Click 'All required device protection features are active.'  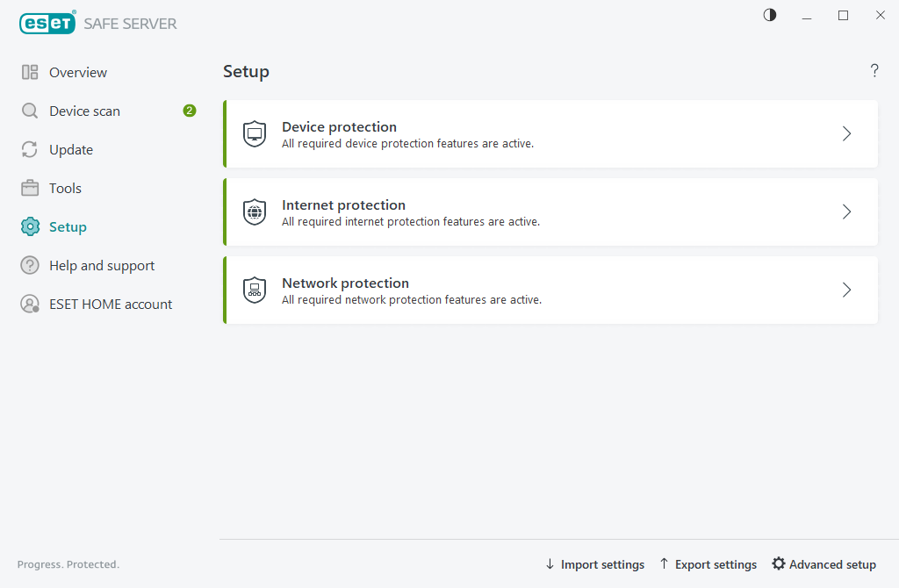[407, 144]
